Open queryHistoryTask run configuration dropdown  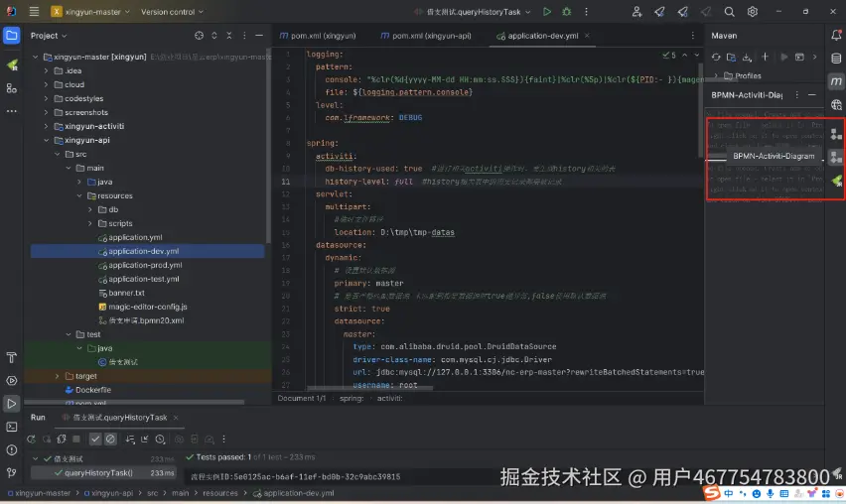pyautogui.click(x=473, y=11)
